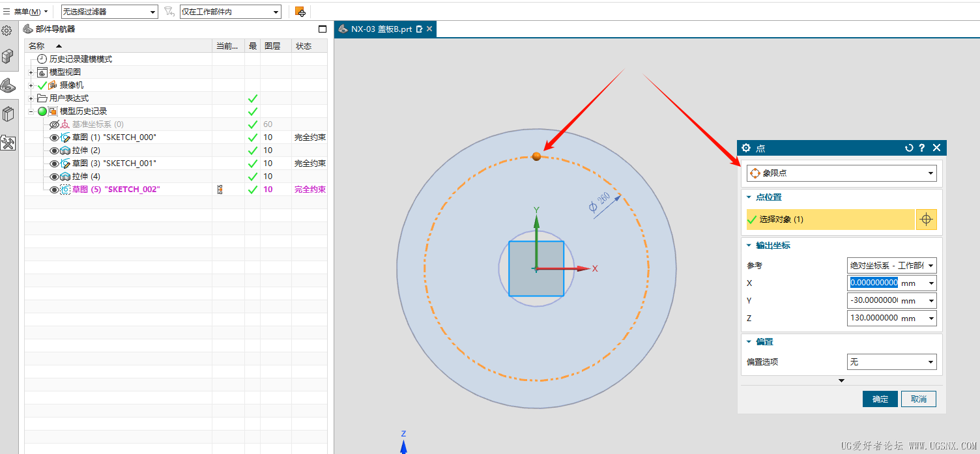
Task: Open the 象限点 point type dropdown
Action: click(841, 173)
